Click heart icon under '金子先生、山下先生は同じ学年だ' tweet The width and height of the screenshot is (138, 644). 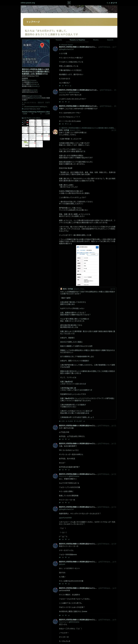[66, 439]
